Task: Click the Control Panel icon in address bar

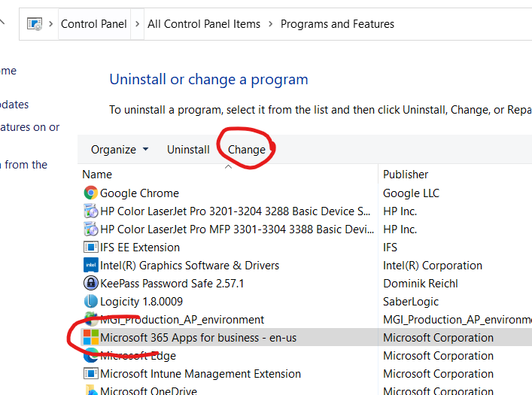Action: [35, 24]
